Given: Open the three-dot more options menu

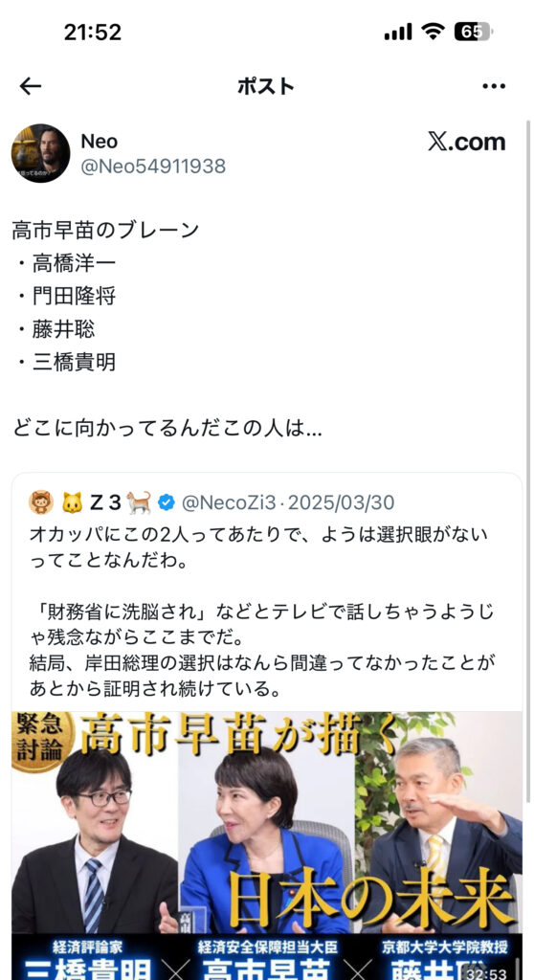Looking at the screenshot, I should pyautogui.click(x=494, y=86).
